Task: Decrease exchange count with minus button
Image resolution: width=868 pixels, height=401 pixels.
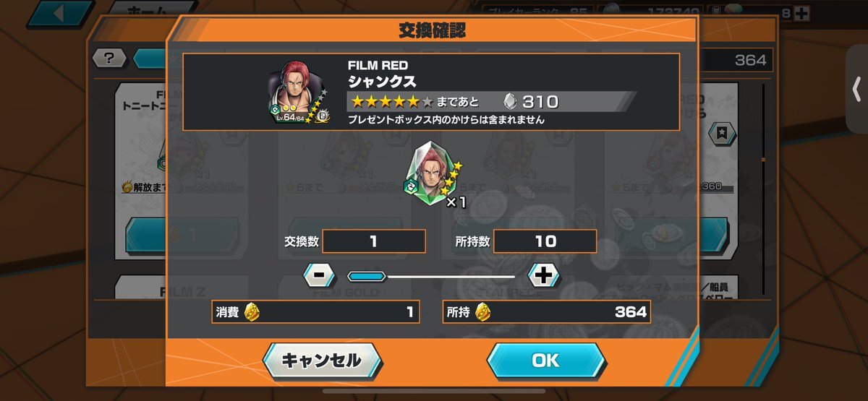Action: click(x=318, y=275)
